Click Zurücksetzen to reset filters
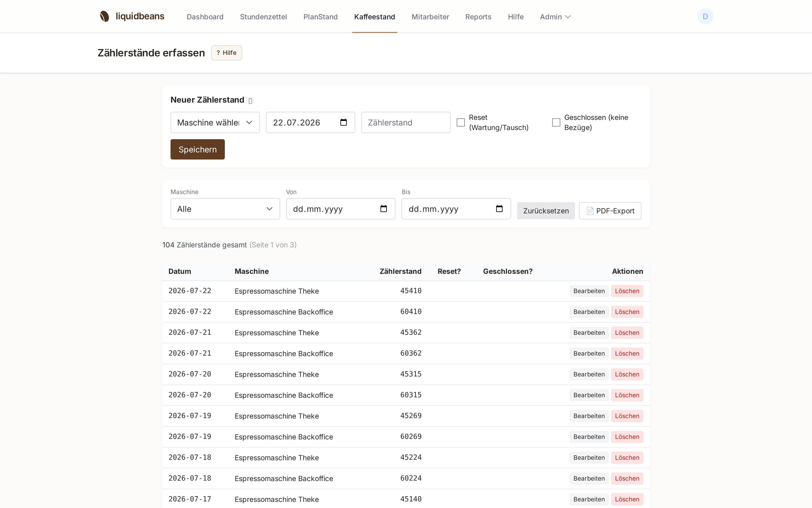The width and height of the screenshot is (812, 508). (x=546, y=211)
